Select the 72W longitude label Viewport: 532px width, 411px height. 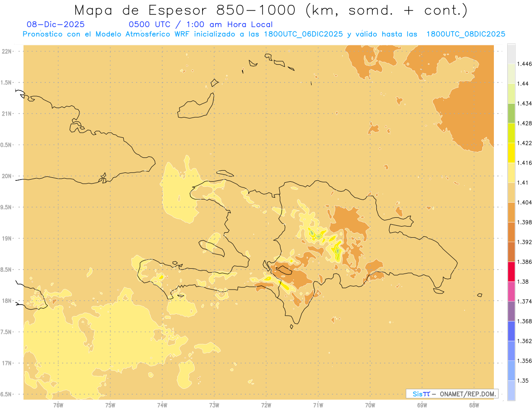coord(266,405)
